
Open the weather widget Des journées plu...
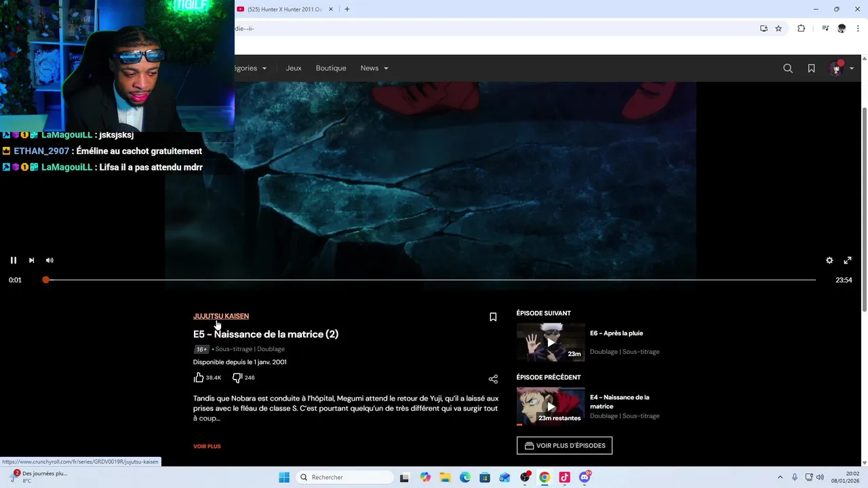point(39,477)
